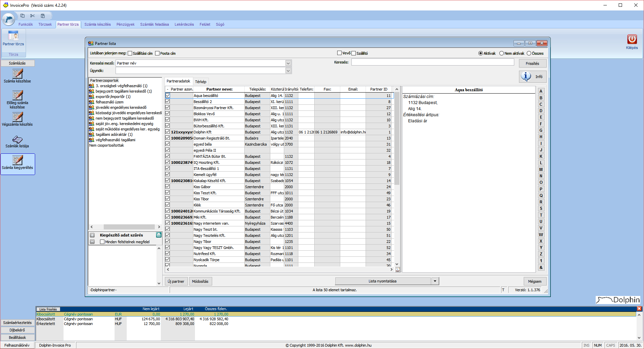This screenshot has height=349, width=644.
Task: Enable the Vevő filter checkbox
Action: (x=339, y=53)
